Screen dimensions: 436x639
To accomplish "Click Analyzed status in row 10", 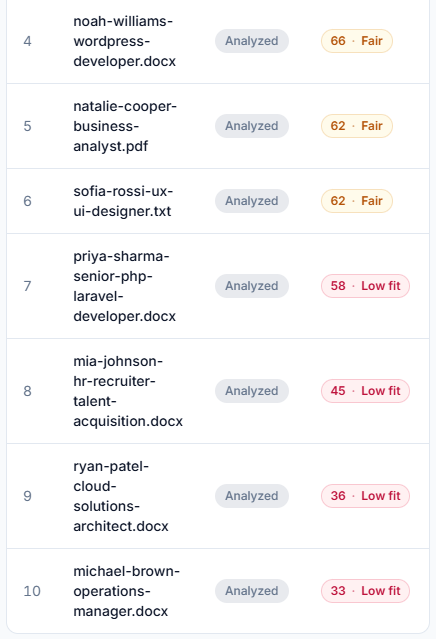I will coord(252,591).
